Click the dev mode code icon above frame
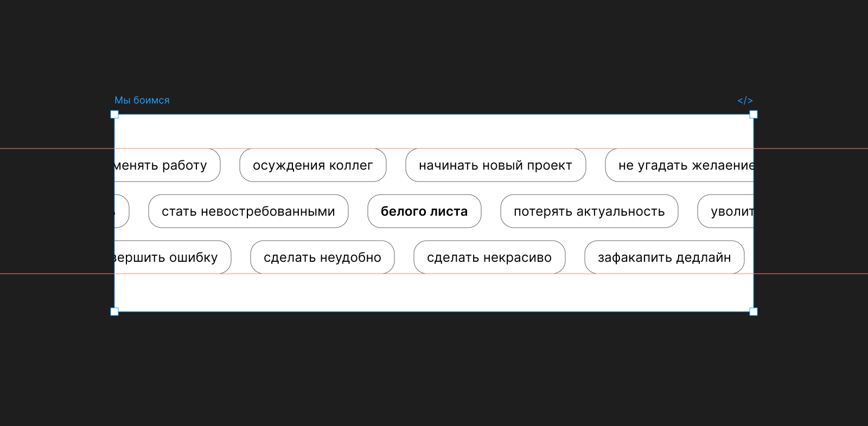The width and height of the screenshot is (868, 426). (x=745, y=101)
